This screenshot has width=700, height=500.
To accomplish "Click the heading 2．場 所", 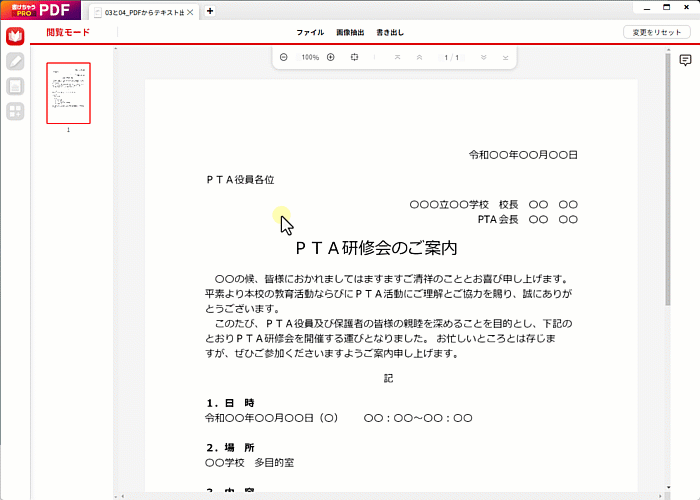I will coord(230,448).
